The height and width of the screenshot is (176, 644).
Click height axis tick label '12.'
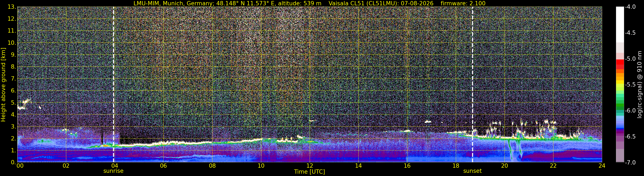(x=12, y=19)
